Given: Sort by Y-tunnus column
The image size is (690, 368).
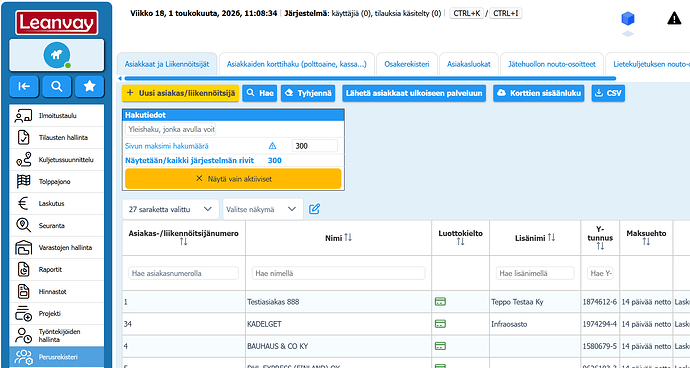Looking at the screenshot, I should [600, 247].
